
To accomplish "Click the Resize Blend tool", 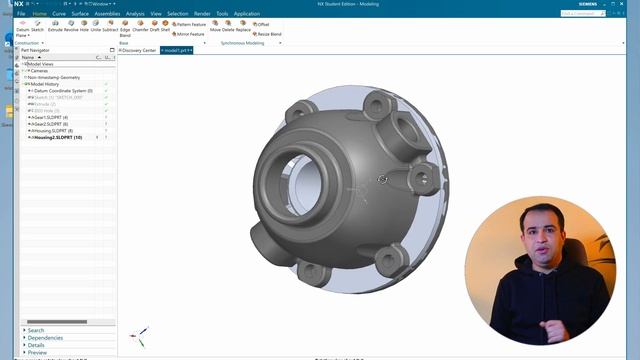I will coord(267,34).
